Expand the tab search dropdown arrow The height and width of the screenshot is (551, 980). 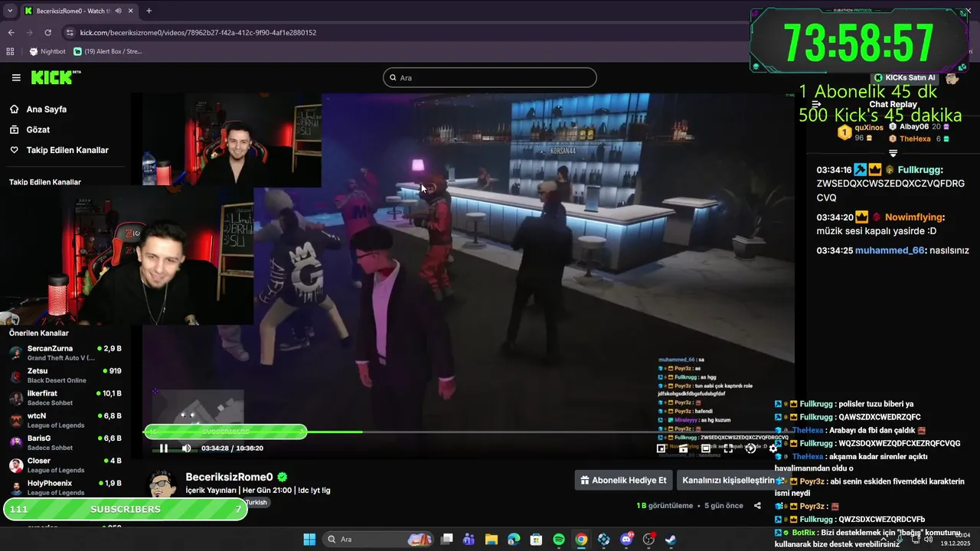pos(10,11)
